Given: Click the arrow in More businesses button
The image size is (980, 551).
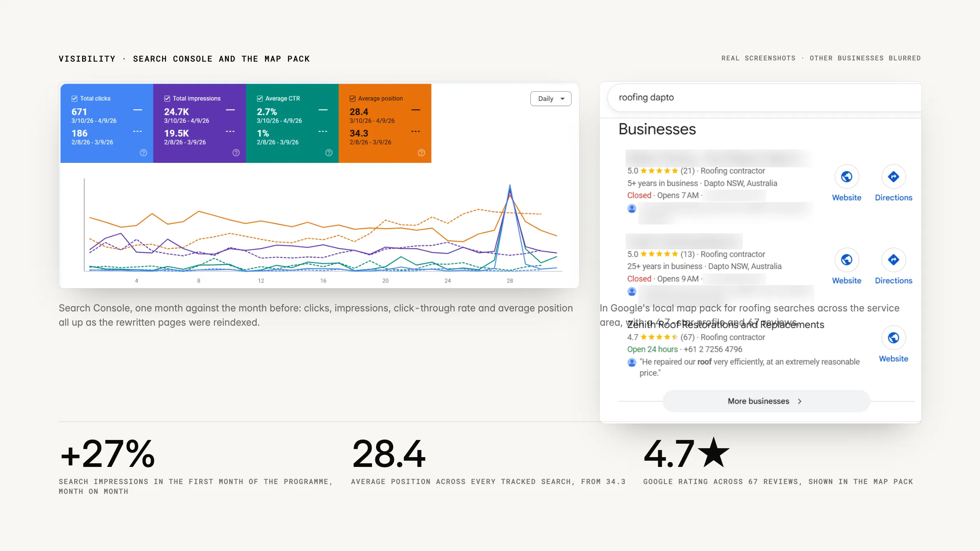Looking at the screenshot, I should pyautogui.click(x=800, y=401).
